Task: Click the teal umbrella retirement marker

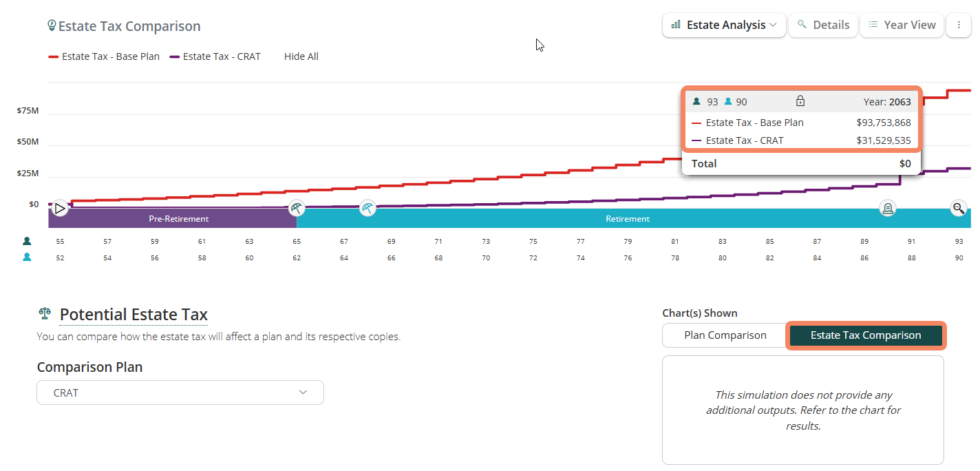Action: pyautogui.click(x=368, y=208)
